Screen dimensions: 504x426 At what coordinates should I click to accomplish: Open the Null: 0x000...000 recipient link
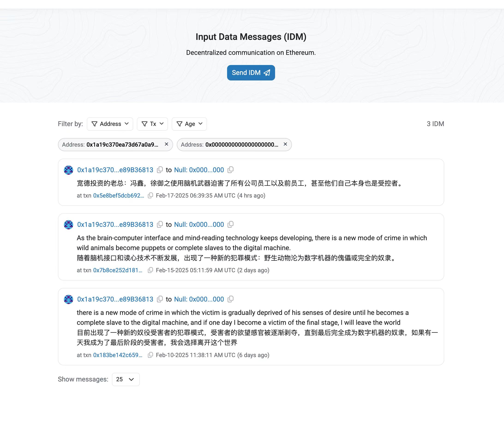click(x=199, y=170)
